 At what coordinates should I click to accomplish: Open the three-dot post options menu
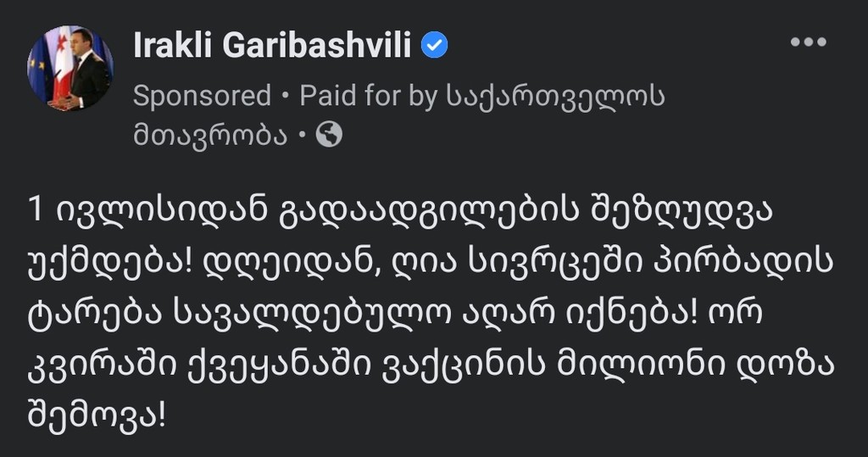[807, 42]
